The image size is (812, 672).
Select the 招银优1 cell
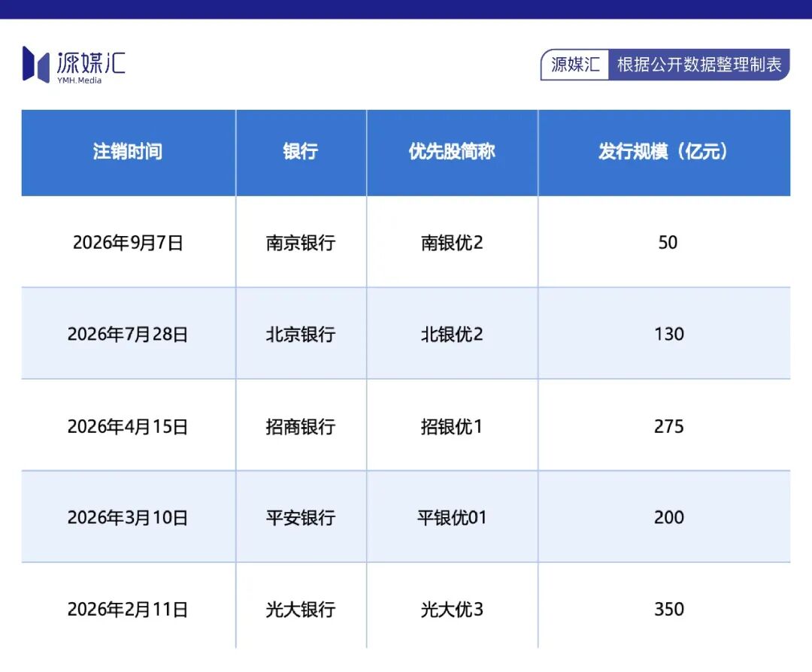452,426
